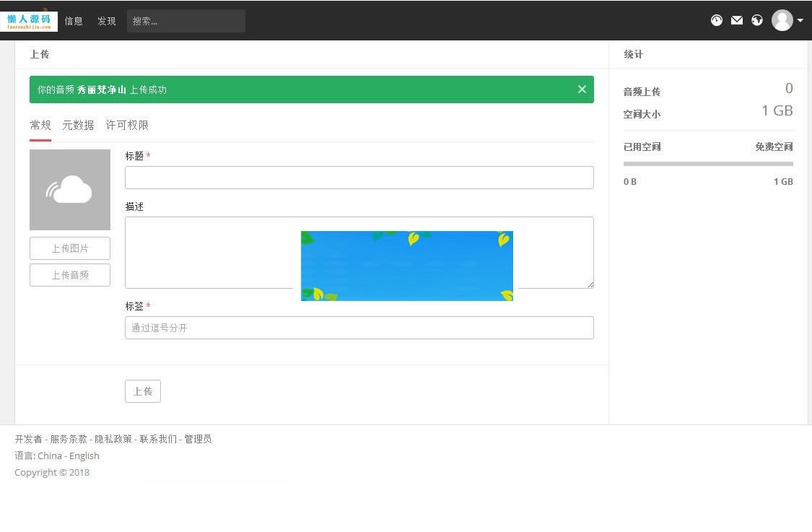Image resolution: width=812 pixels, height=532 pixels.
Task: Click the user avatar in the top bar
Action: (782, 20)
